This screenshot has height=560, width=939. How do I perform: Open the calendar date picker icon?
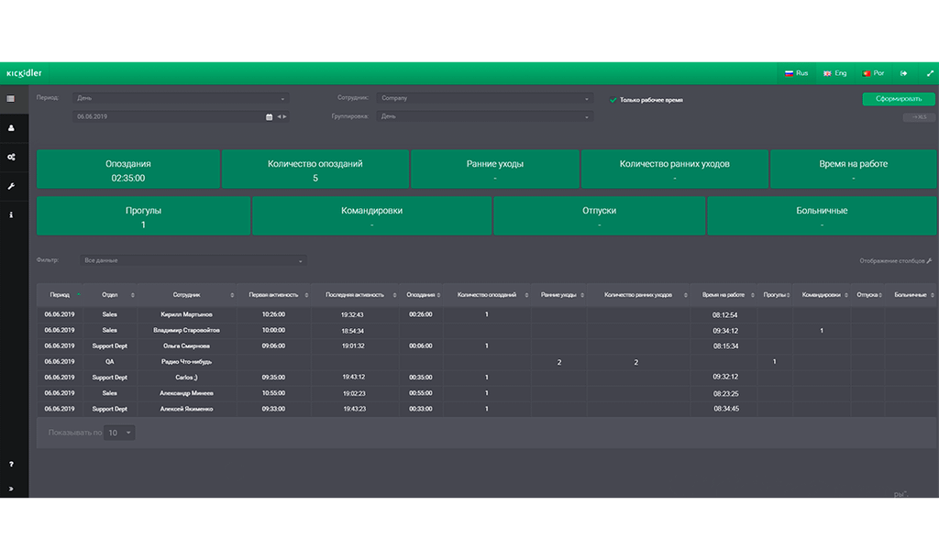[269, 116]
